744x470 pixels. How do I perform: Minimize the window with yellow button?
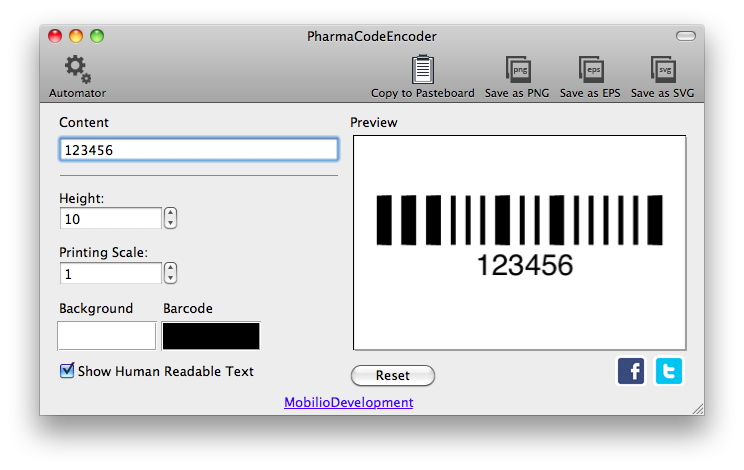[76, 36]
